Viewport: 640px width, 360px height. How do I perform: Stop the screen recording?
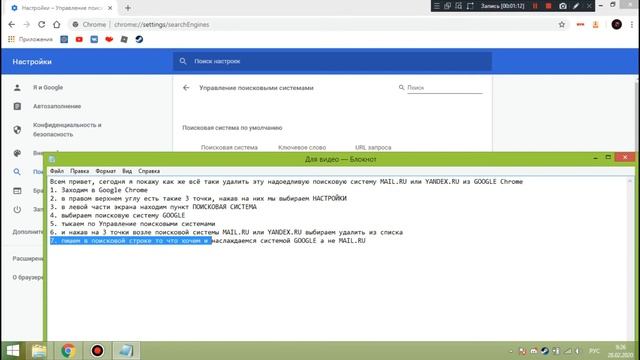[x=548, y=6]
